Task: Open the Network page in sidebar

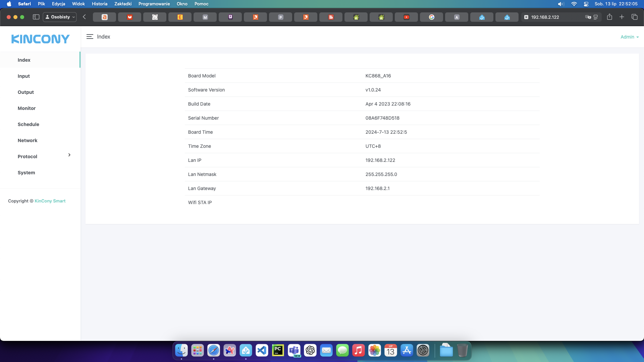Action: (x=28, y=140)
